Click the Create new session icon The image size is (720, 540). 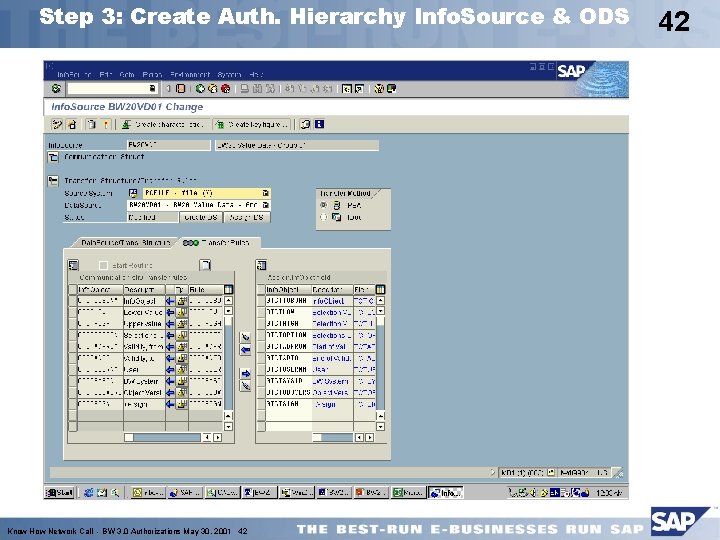click(x=347, y=89)
